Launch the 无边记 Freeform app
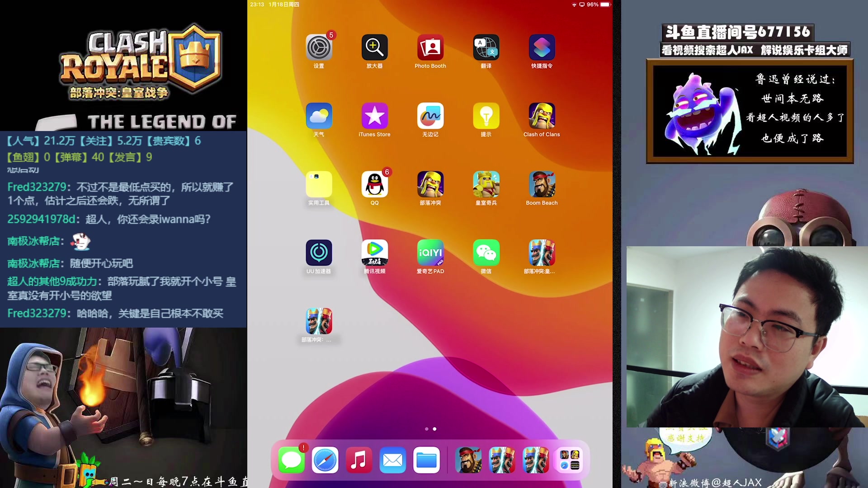The image size is (868, 488). (430, 116)
